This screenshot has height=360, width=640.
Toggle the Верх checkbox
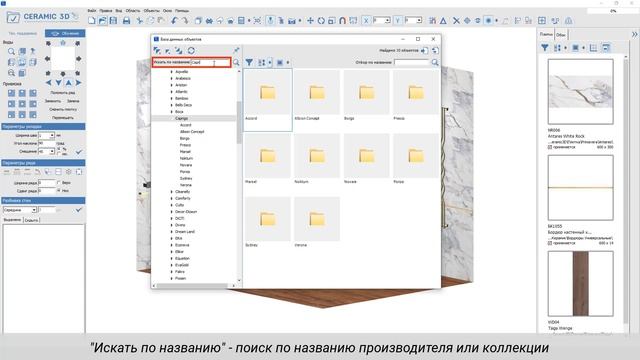(59, 182)
